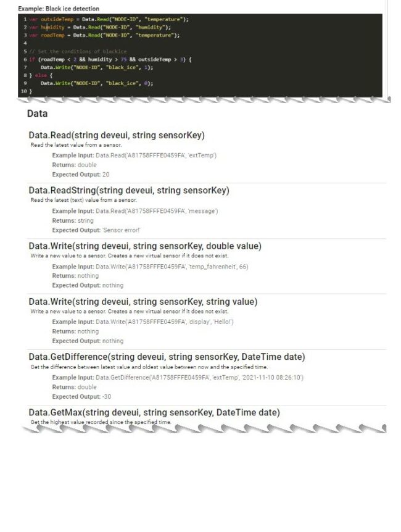The width and height of the screenshot is (401, 532).
Task: Select the Data.GetMax function heading
Action: coord(154,412)
